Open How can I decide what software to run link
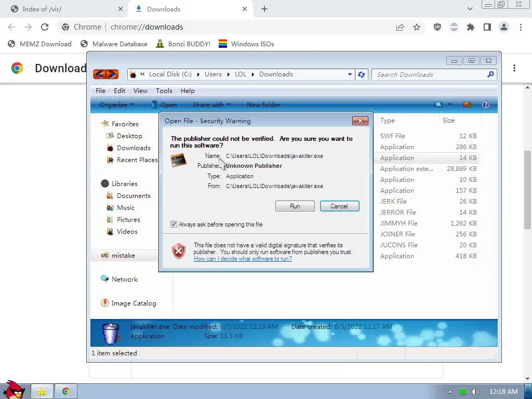 click(x=243, y=259)
